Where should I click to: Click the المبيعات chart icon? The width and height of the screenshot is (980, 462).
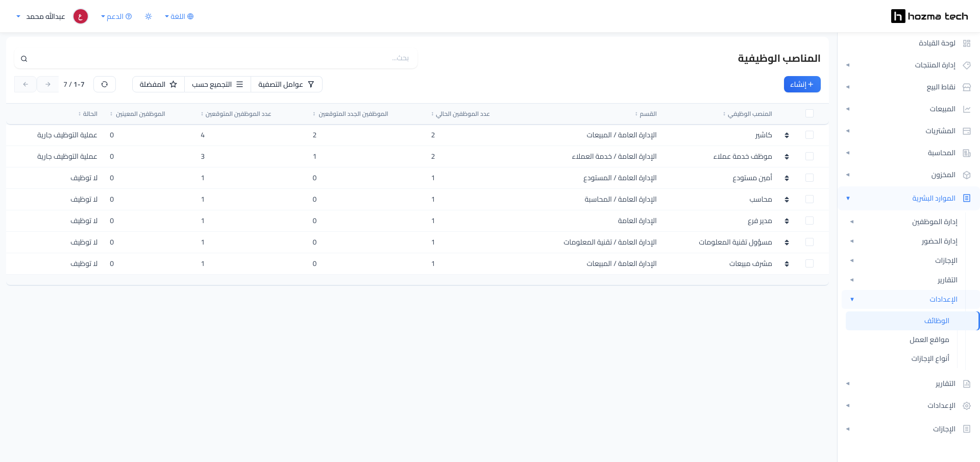966,109
